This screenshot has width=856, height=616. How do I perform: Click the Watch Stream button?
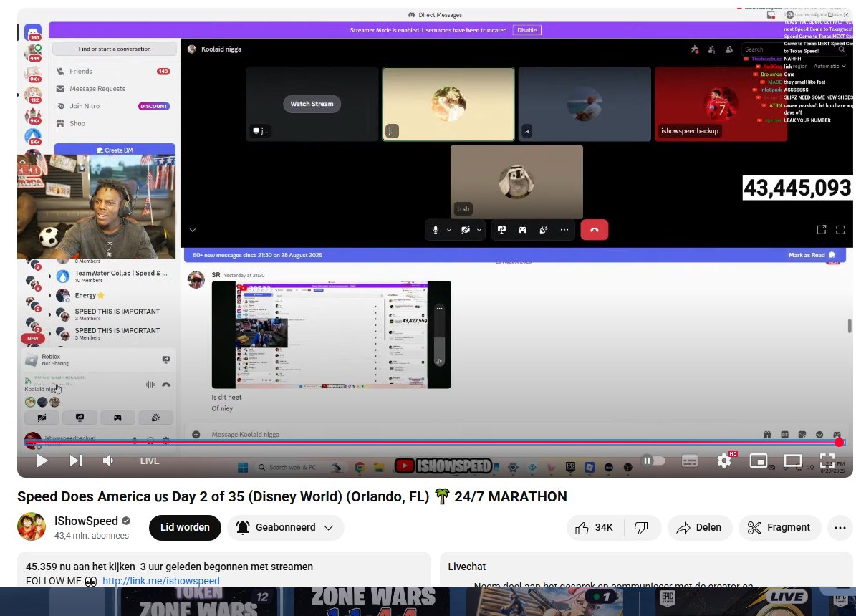[312, 104]
